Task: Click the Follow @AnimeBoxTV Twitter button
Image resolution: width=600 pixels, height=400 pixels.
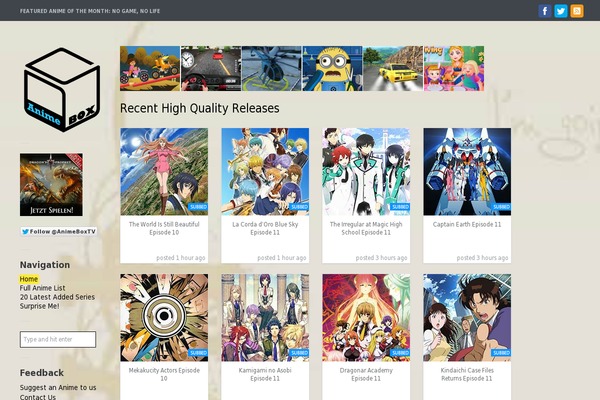Action: [x=59, y=231]
